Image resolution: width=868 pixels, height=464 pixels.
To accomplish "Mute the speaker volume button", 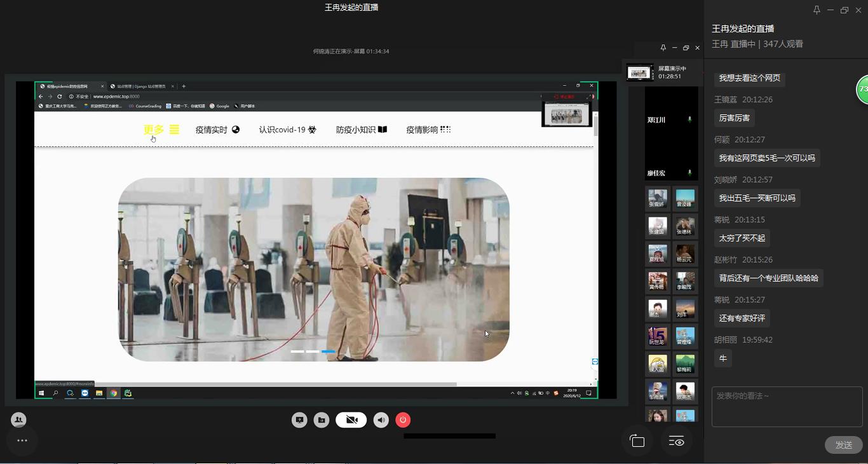I will (x=381, y=420).
